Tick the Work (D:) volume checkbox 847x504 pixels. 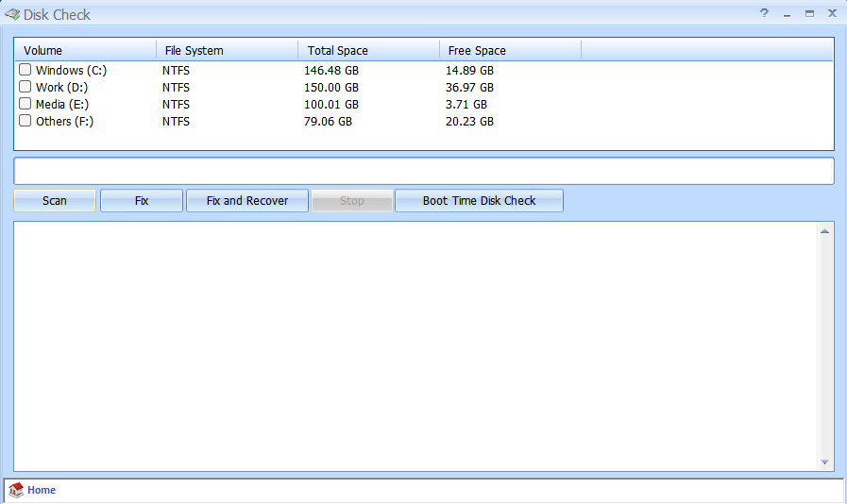pyautogui.click(x=25, y=87)
